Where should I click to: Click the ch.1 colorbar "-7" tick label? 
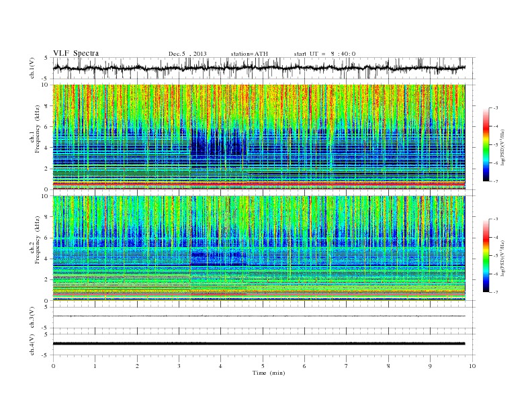pyautogui.click(x=496, y=181)
